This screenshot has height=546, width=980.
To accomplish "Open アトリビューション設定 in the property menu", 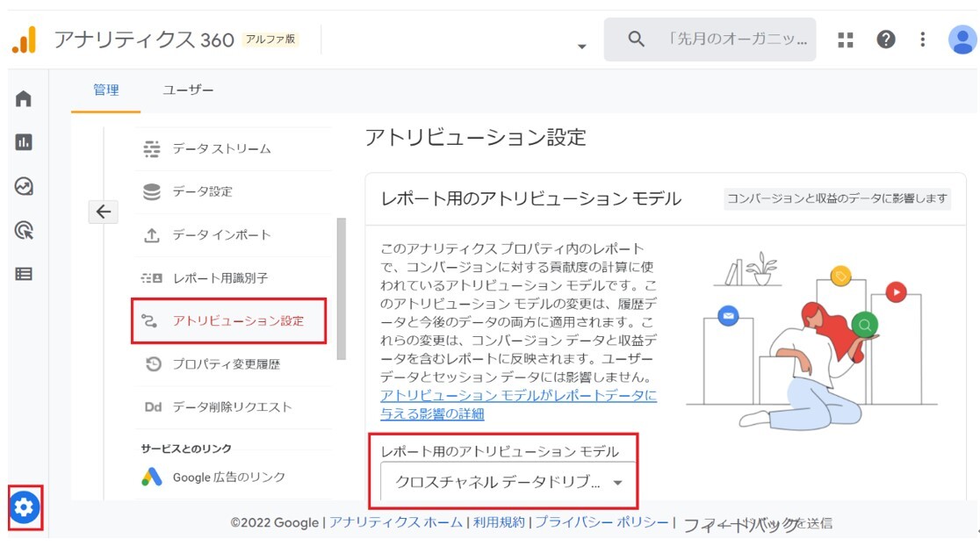I will point(237,321).
